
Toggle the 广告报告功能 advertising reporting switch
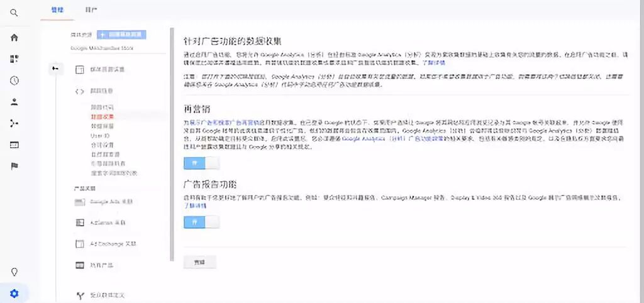(201, 222)
